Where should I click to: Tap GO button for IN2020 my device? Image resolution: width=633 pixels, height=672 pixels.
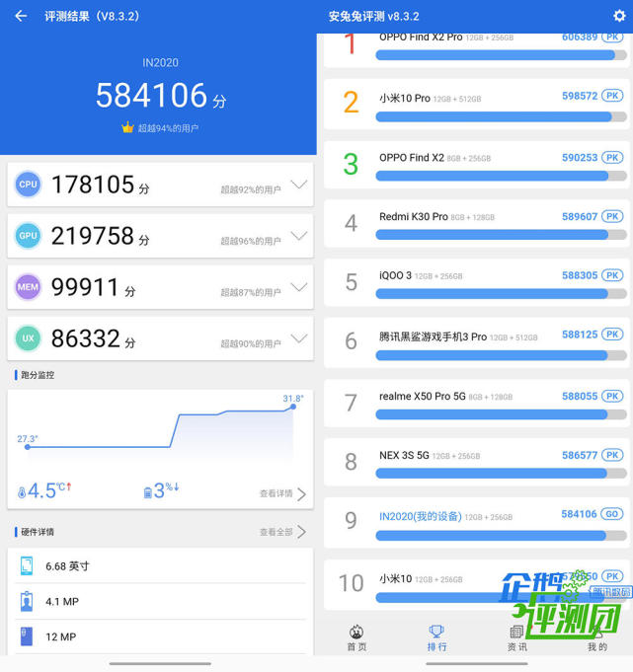click(612, 514)
